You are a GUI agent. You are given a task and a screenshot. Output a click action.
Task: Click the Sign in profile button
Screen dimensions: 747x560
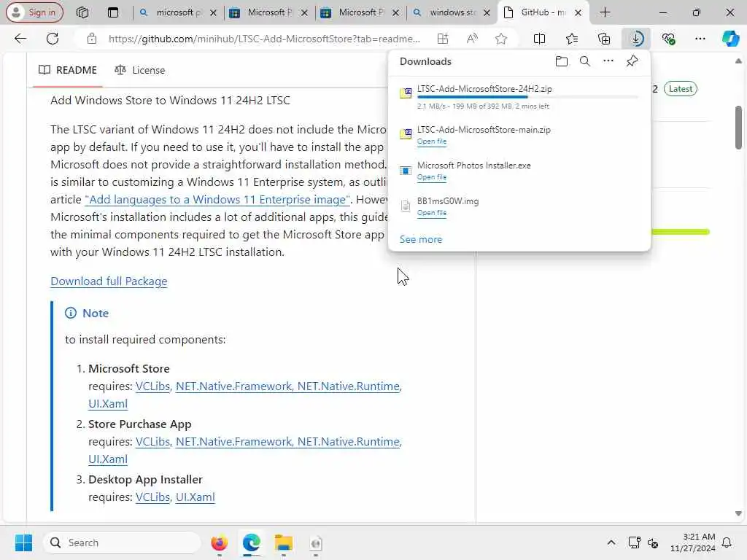pyautogui.click(x=34, y=12)
